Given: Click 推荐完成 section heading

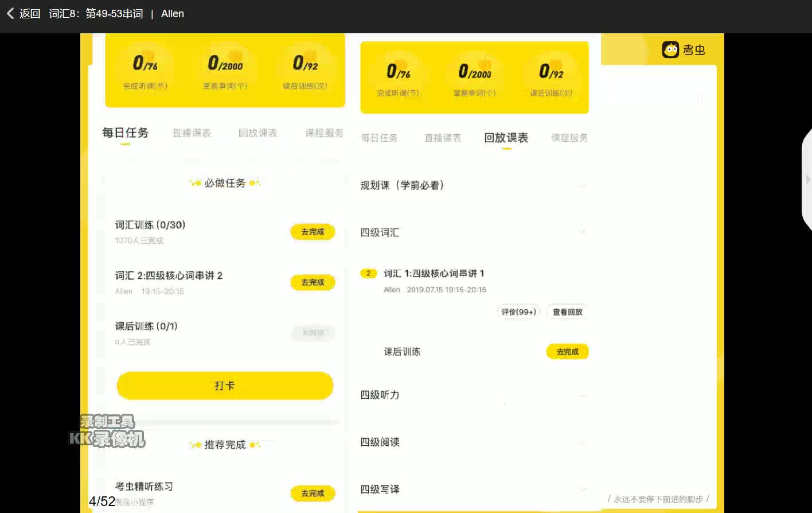Looking at the screenshot, I should pos(225,445).
